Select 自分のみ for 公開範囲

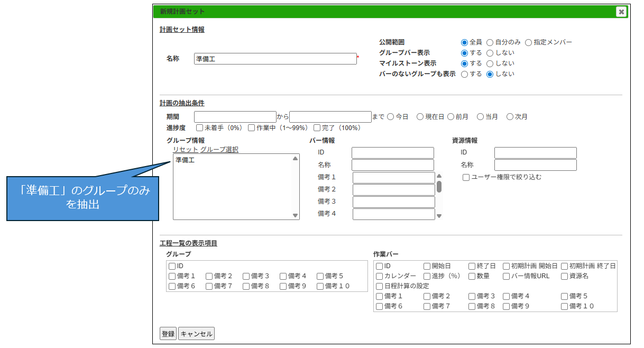pyautogui.click(x=490, y=42)
